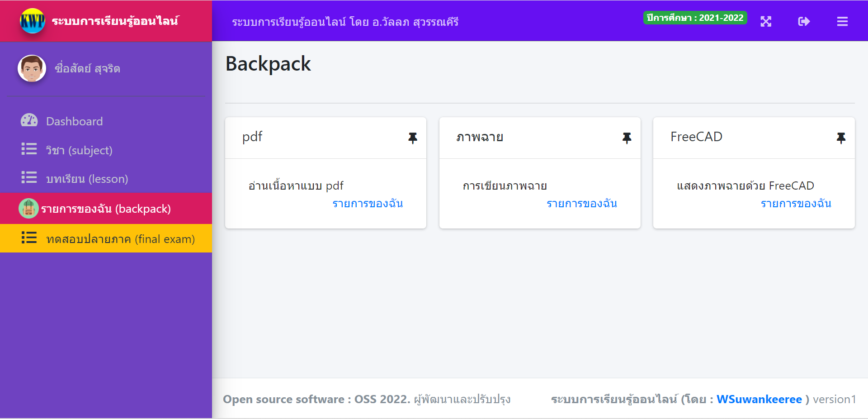The height and width of the screenshot is (419, 868).
Task: Click the backpack icon in sidebar
Action: coord(28,209)
